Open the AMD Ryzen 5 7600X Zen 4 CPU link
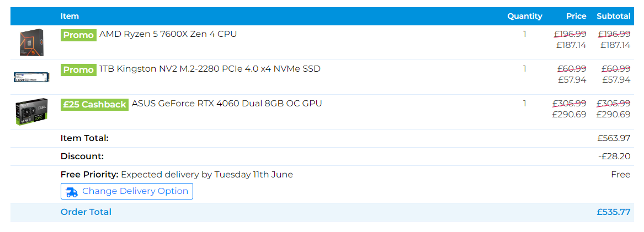644x232 pixels. (x=168, y=34)
